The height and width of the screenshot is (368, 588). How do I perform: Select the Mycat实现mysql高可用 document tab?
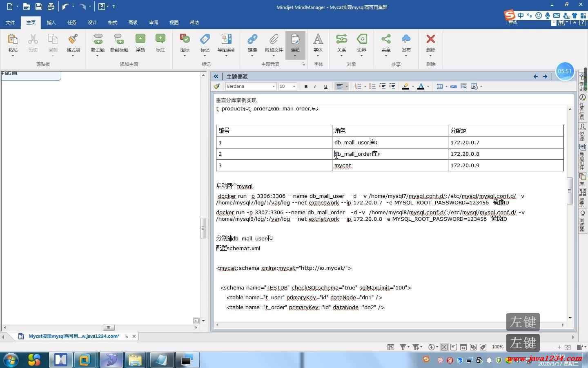tap(74, 336)
